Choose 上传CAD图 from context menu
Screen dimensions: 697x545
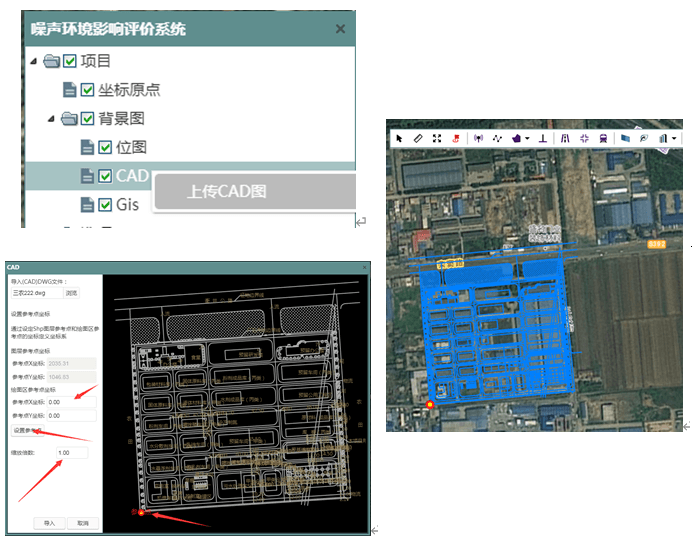tap(226, 191)
